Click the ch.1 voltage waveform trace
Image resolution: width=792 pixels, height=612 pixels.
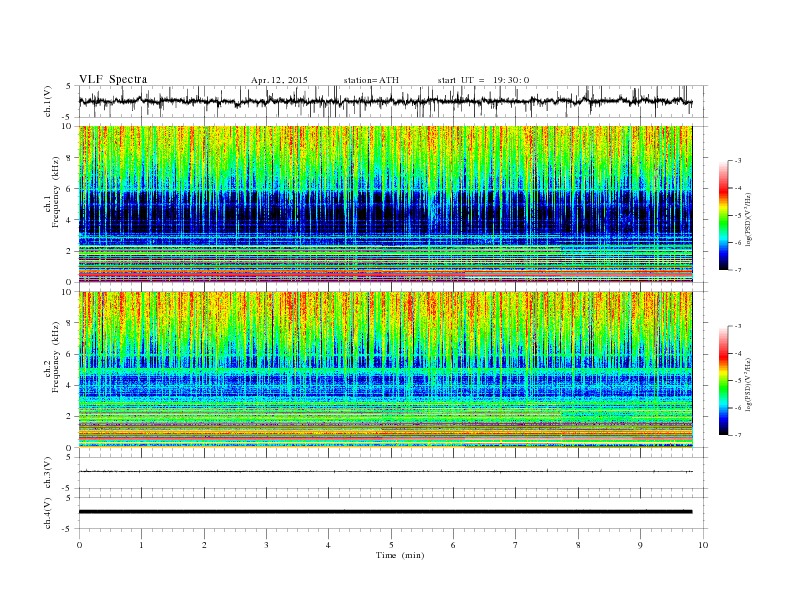[x=385, y=101]
